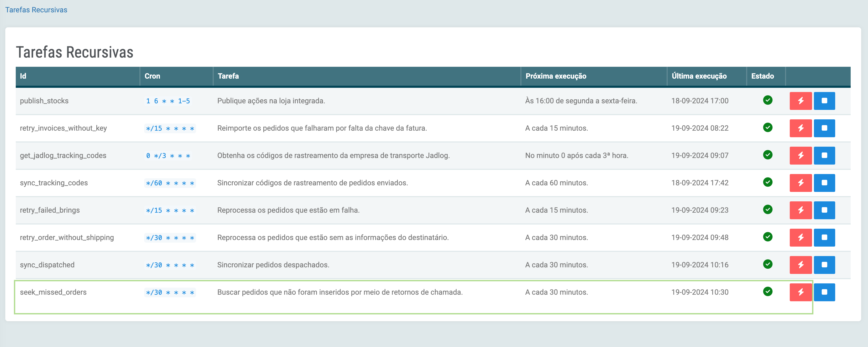Execute get_jadlog_tracking_codes using lightning button

coord(801,155)
